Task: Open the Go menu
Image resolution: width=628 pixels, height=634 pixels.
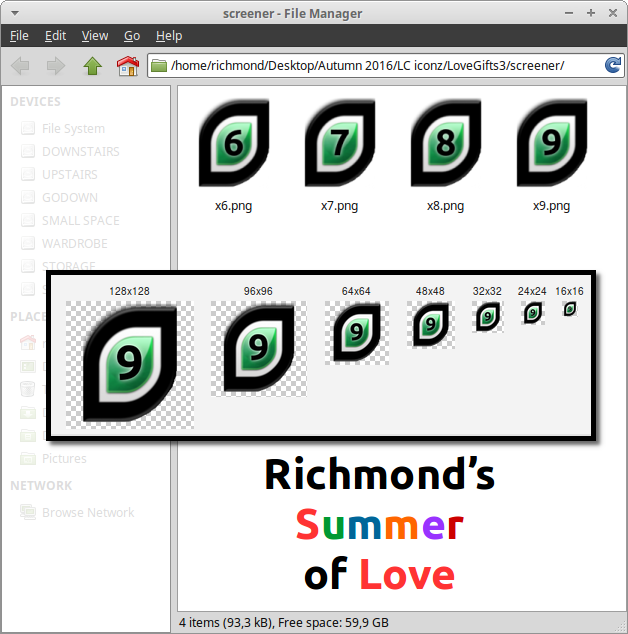Action: [x=132, y=35]
